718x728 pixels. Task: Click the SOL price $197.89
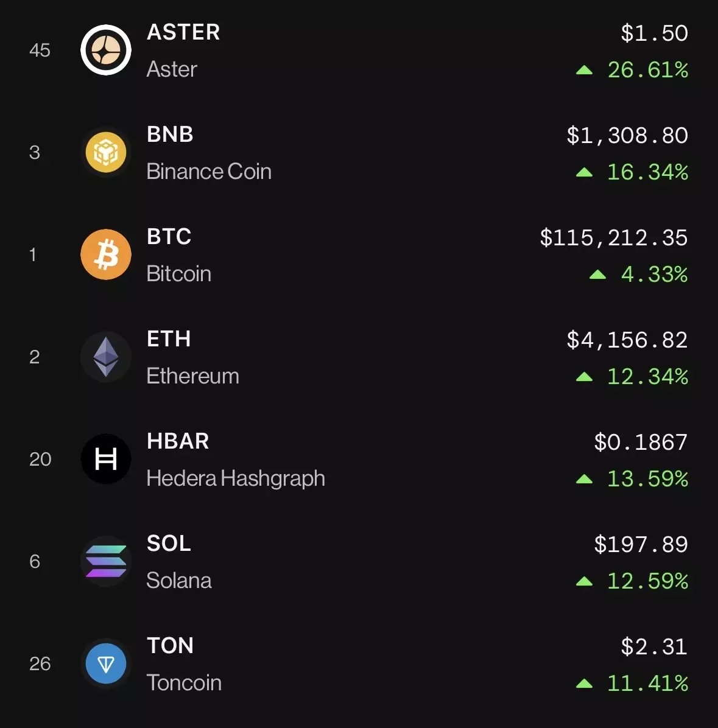(641, 544)
